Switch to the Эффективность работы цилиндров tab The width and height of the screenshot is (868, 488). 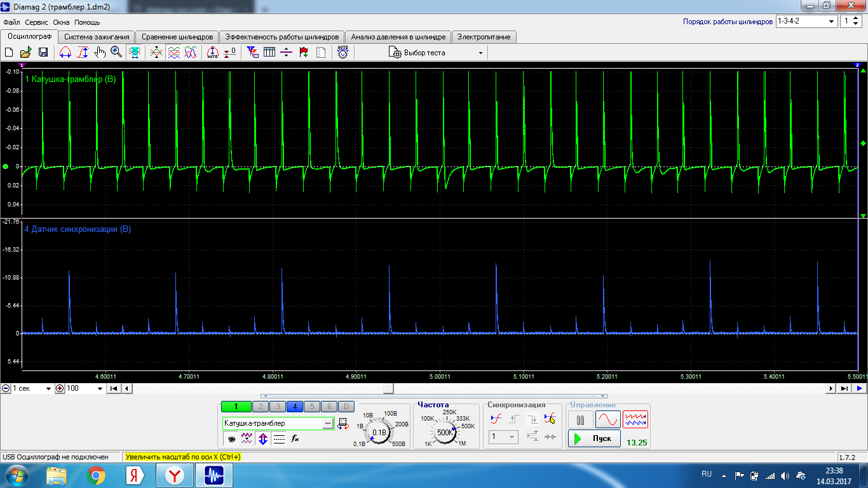pyautogui.click(x=282, y=37)
